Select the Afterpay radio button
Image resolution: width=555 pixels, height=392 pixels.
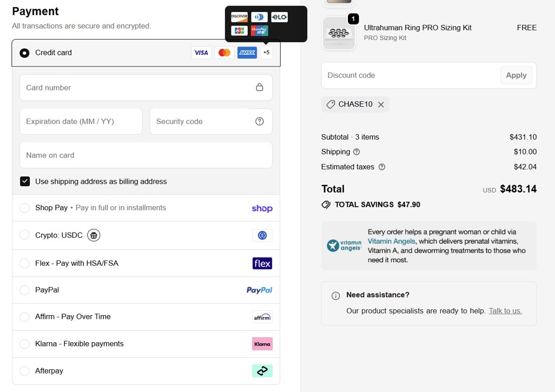click(24, 371)
